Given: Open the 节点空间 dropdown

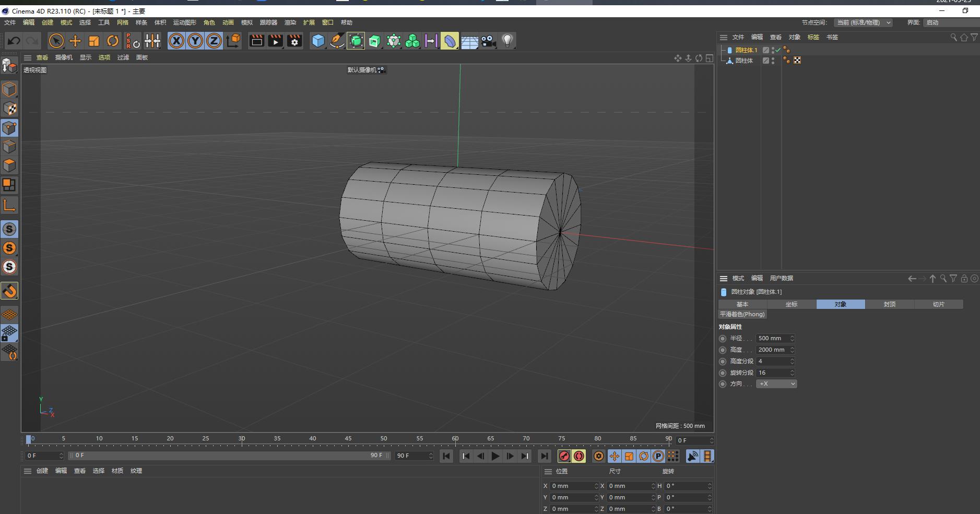Looking at the screenshot, I should pyautogui.click(x=863, y=22).
